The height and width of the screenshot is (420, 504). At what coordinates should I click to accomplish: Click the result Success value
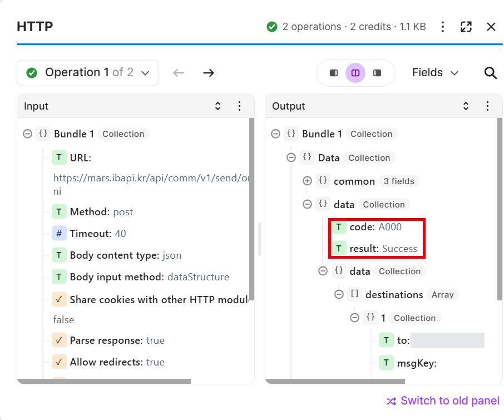[399, 249]
